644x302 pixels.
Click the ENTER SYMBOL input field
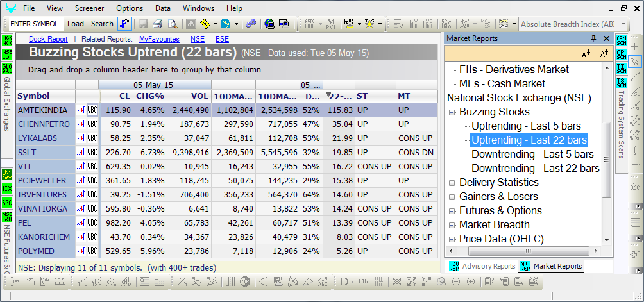pyautogui.click(x=36, y=24)
